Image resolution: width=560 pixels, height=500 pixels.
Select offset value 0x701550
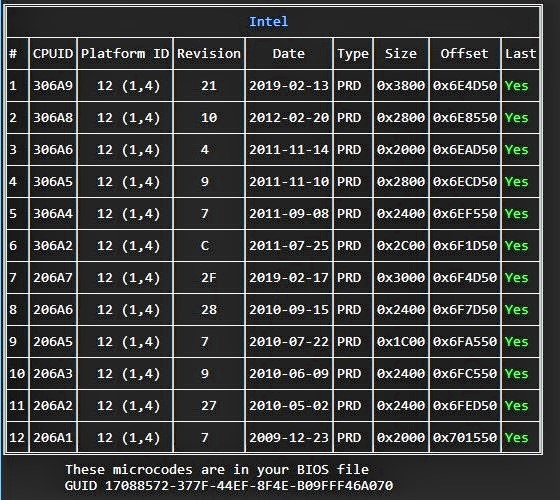coord(465,438)
